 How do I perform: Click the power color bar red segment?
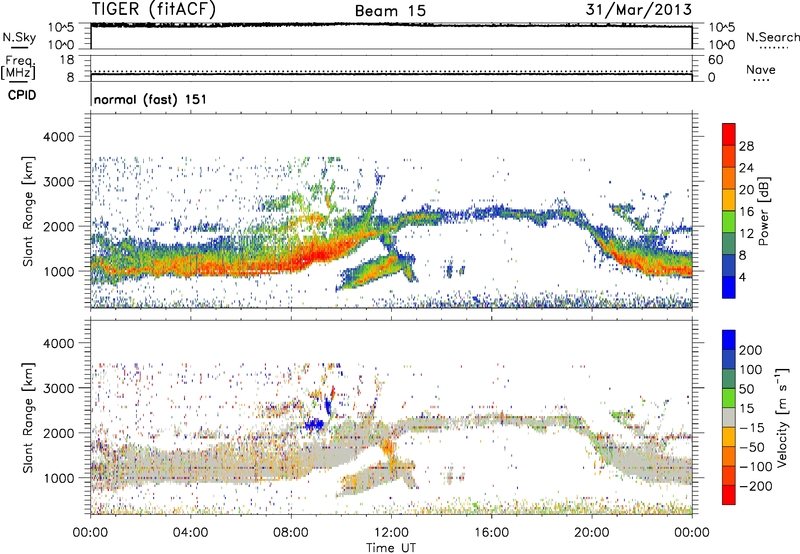point(729,134)
